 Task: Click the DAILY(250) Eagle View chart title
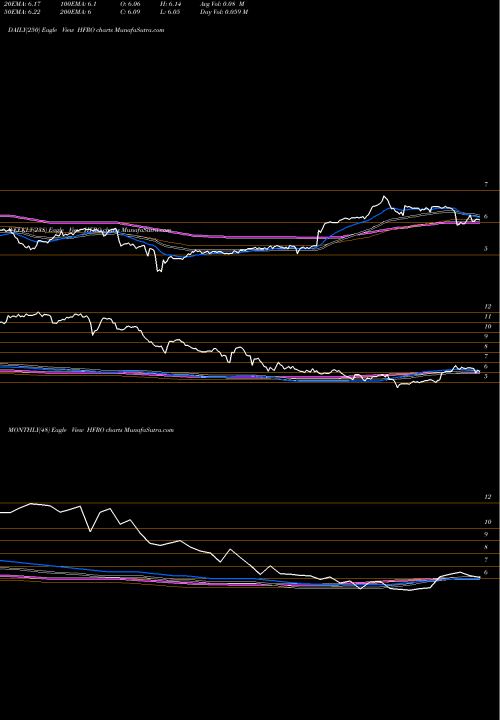(x=86, y=30)
